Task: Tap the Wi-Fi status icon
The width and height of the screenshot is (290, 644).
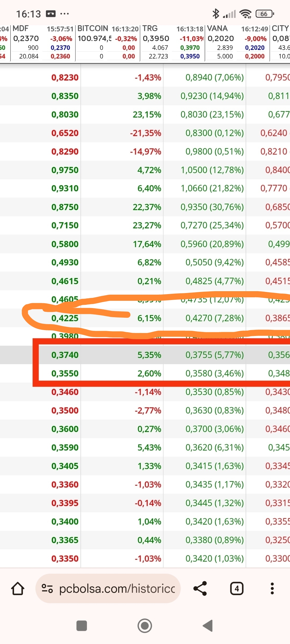Action: tap(246, 14)
